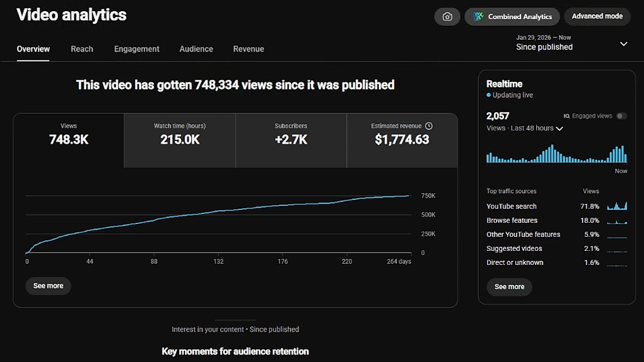644x362 pixels.
Task: Click the camera screenshot icon
Action: [447, 17]
